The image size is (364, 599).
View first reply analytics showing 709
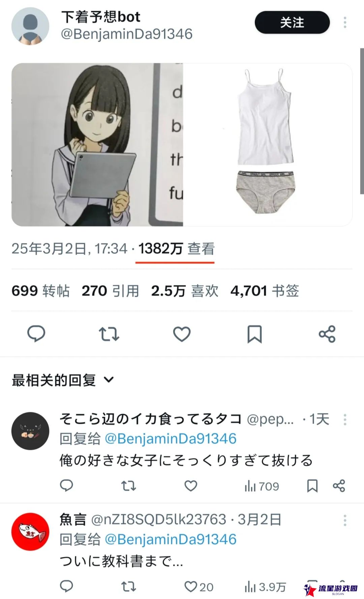262,486
